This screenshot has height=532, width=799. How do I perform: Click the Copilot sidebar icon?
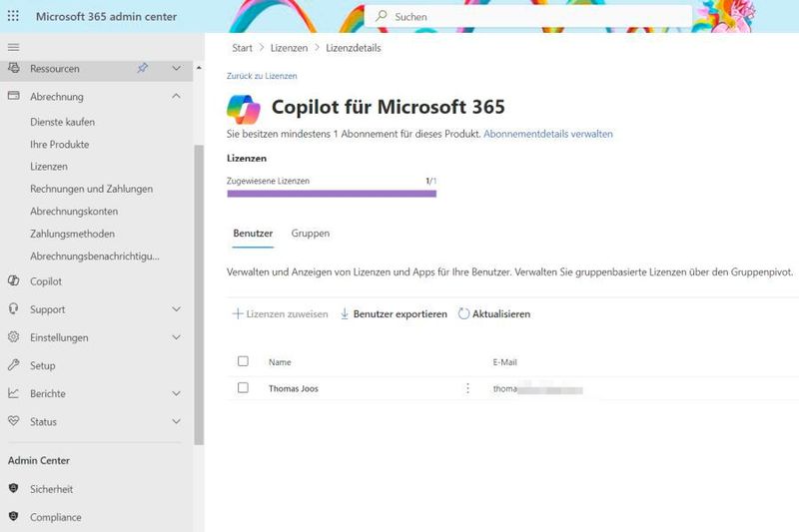pyautogui.click(x=14, y=280)
